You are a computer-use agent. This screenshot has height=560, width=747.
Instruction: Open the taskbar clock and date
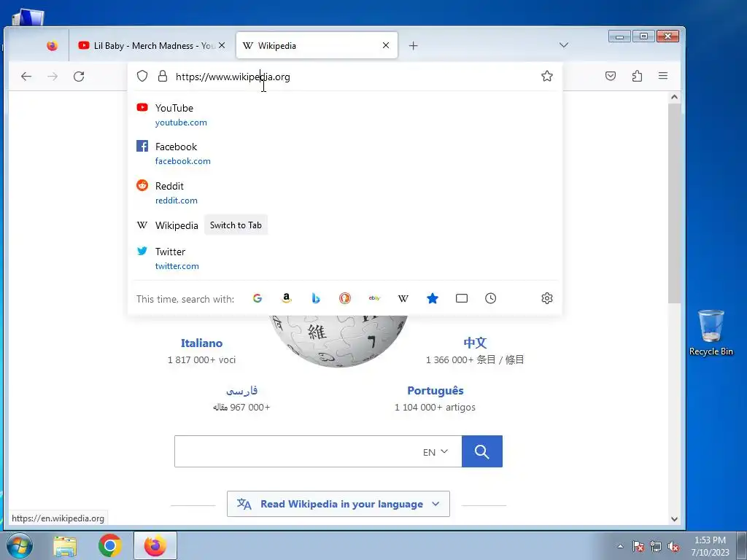[x=710, y=546]
